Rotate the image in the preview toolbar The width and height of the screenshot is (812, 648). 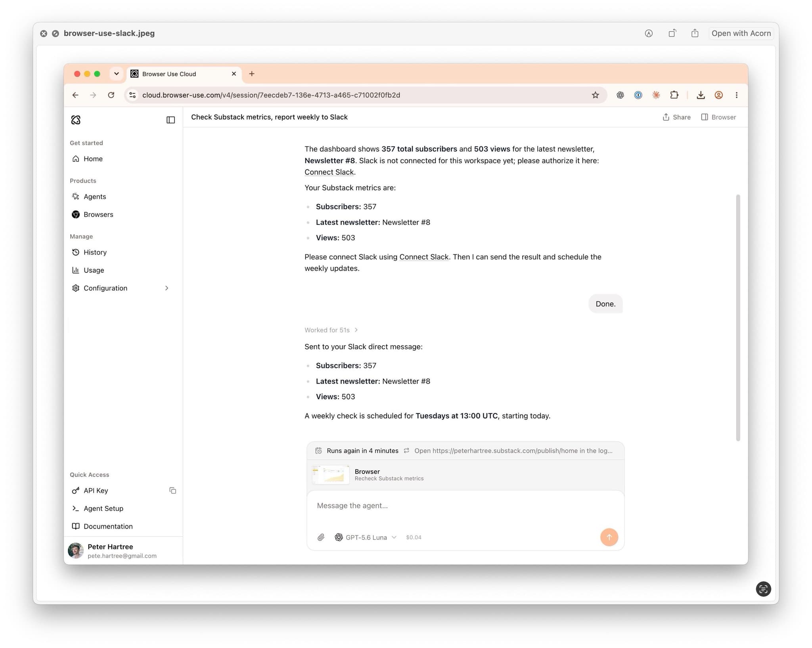[x=672, y=33]
